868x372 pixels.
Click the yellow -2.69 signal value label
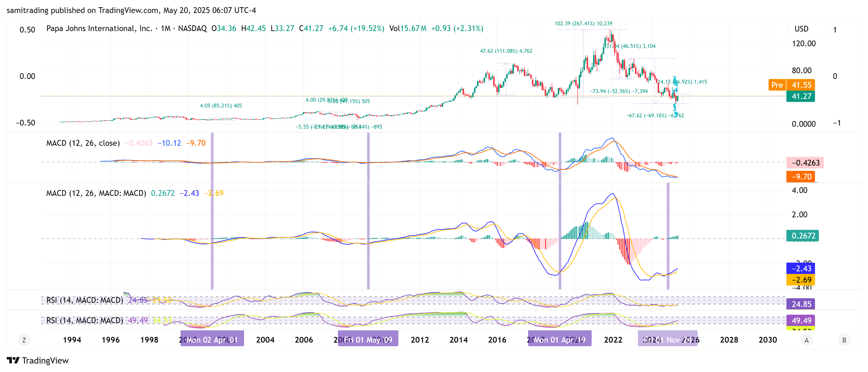coord(801,280)
